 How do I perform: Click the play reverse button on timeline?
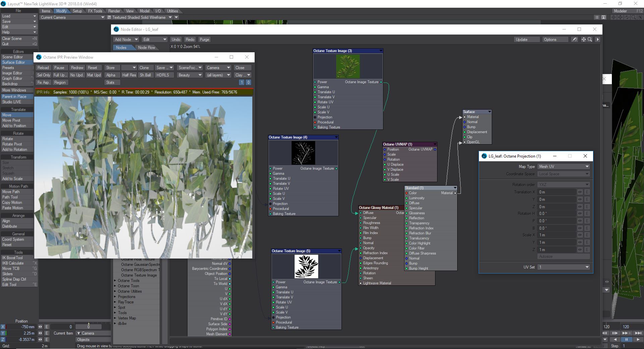[615, 340]
